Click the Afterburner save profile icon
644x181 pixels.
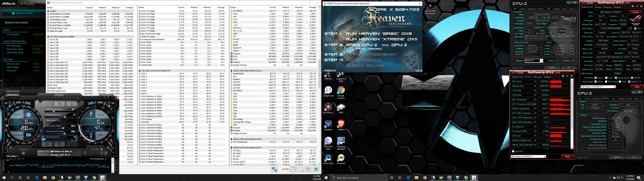click(x=106, y=153)
